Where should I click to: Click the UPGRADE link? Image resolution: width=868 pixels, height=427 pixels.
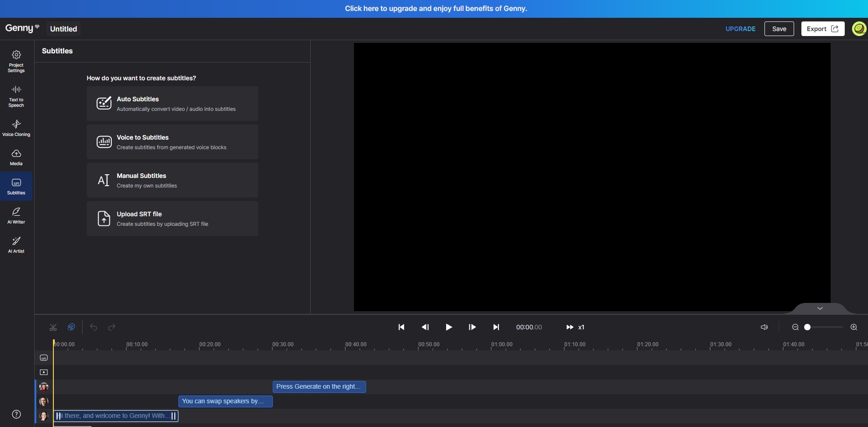pyautogui.click(x=740, y=29)
